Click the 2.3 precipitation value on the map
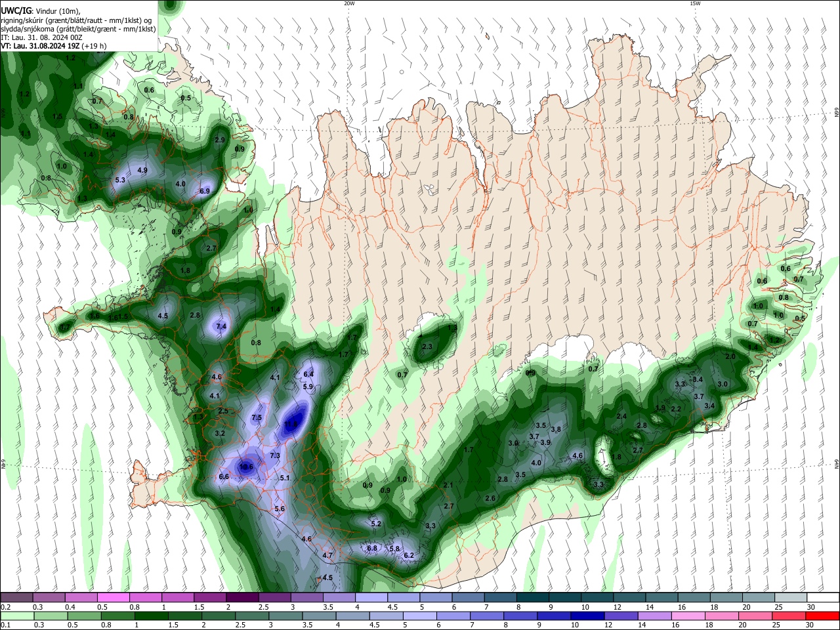The image size is (840, 630). click(x=427, y=347)
